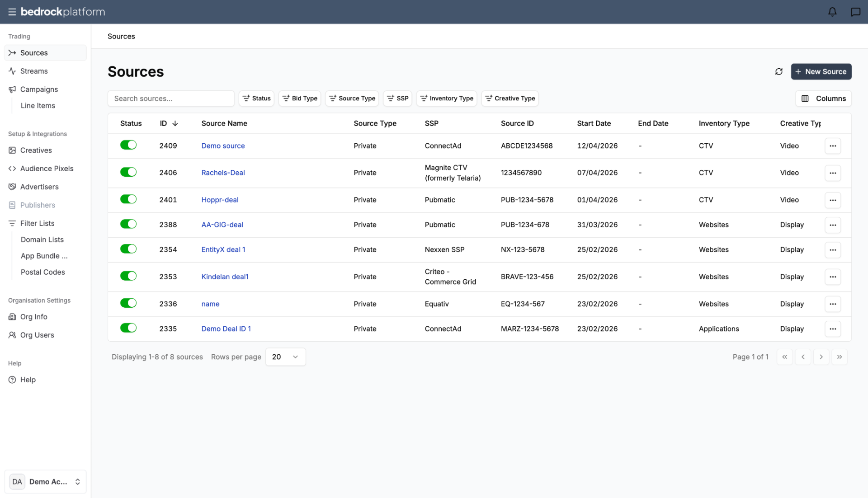The height and width of the screenshot is (498, 868).
Task: Click the bedrockplatform logo
Action: point(63,12)
